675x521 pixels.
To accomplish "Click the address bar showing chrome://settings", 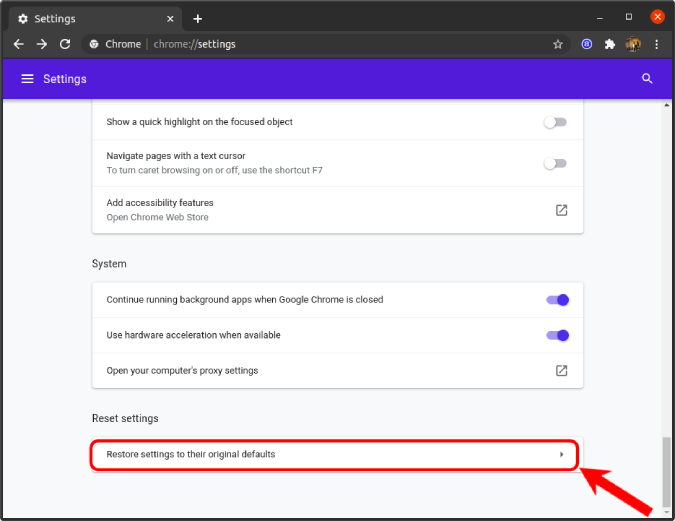I will coord(327,44).
